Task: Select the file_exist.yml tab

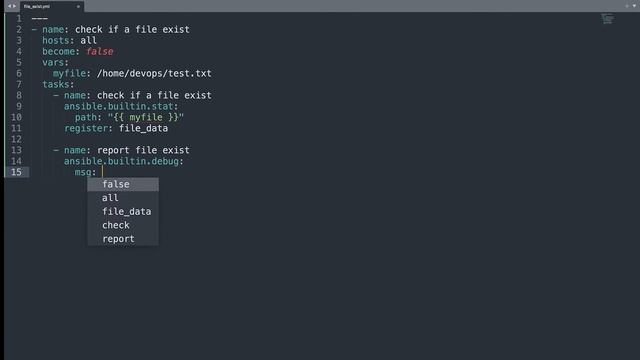Action: [x=51, y=7]
